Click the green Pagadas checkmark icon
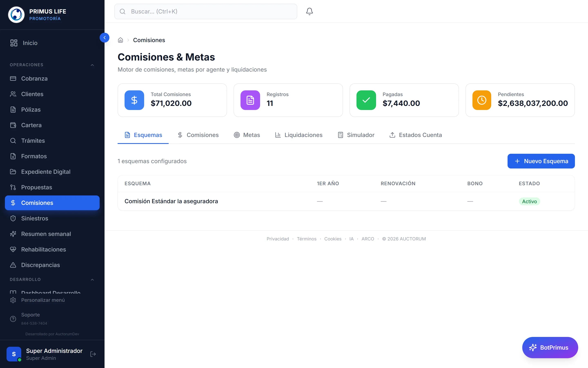The height and width of the screenshot is (368, 588). click(366, 100)
